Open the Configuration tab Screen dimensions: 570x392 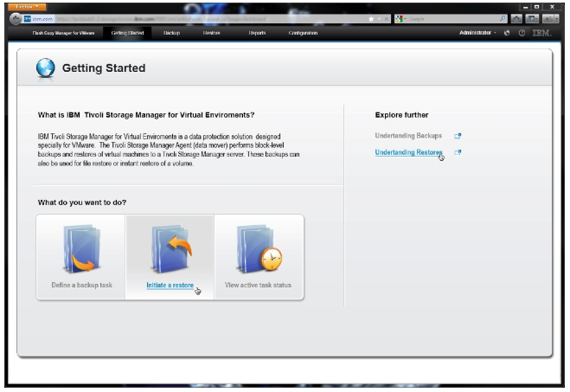(303, 33)
